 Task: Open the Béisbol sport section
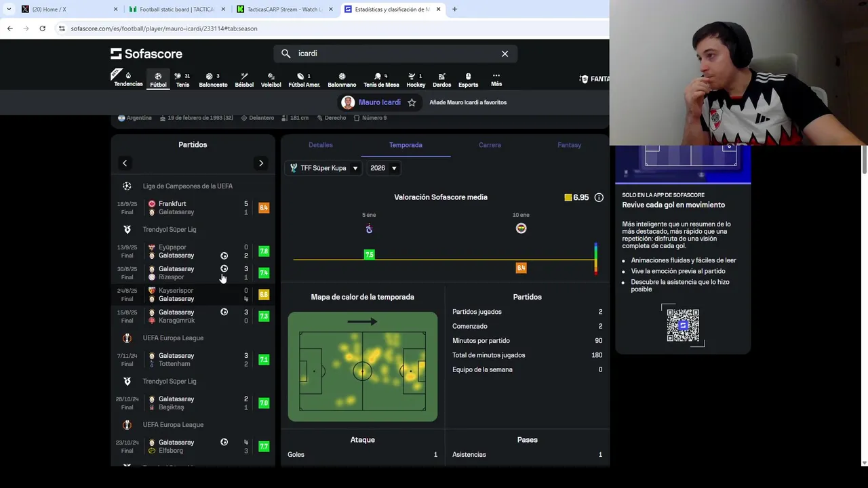[x=244, y=79]
